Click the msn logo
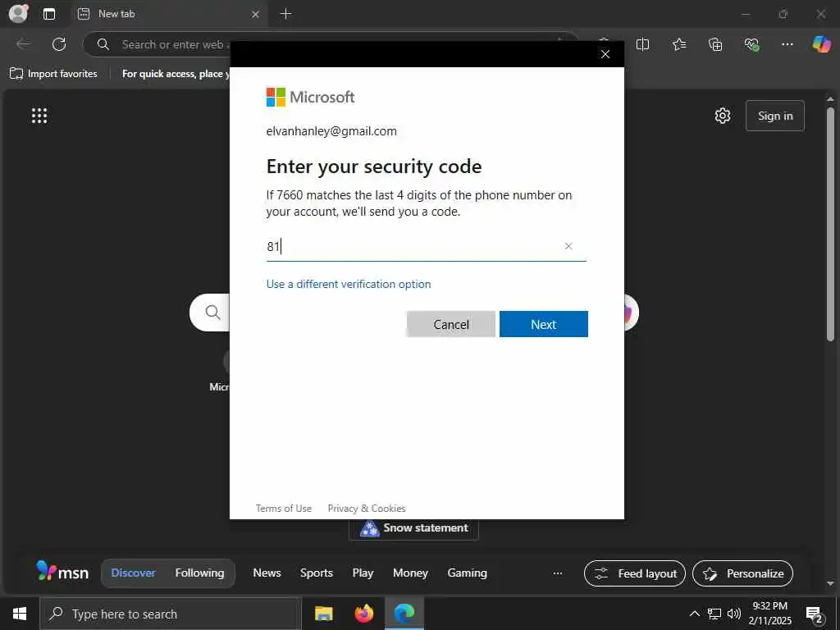 (x=62, y=572)
